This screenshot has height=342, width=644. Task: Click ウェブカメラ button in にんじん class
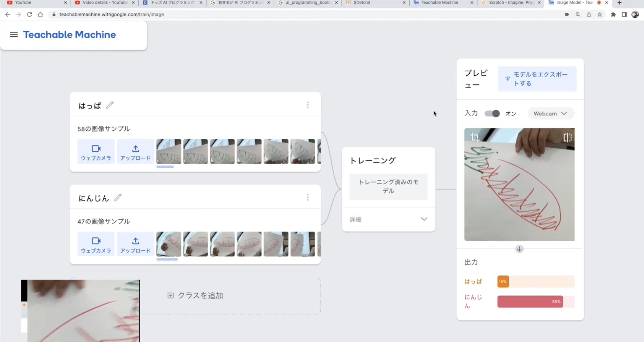coord(96,244)
